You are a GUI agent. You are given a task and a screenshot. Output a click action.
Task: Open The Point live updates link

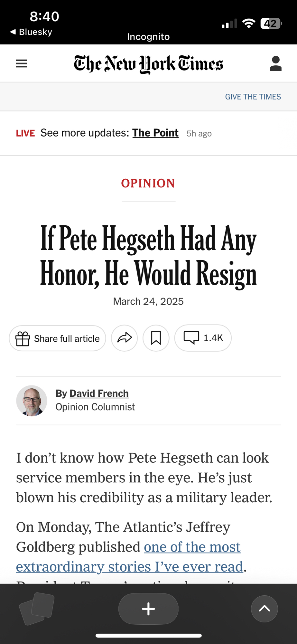click(x=155, y=133)
